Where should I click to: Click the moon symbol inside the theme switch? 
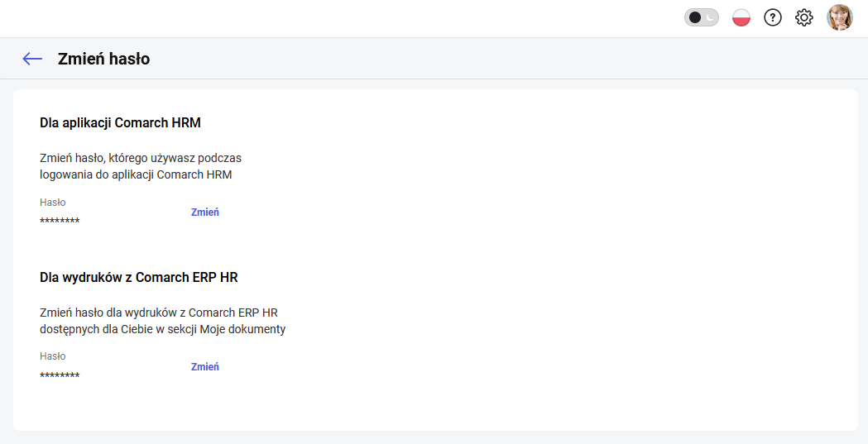tap(710, 17)
